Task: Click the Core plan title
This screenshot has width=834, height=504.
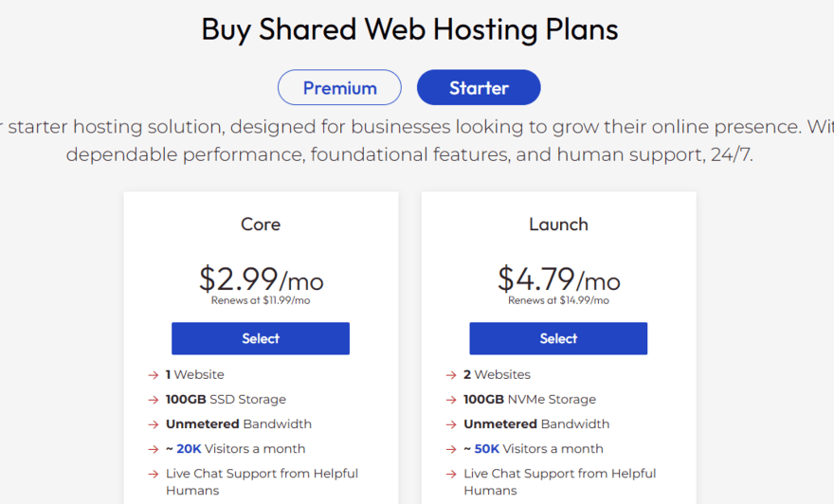Action: (x=261, y=225)
